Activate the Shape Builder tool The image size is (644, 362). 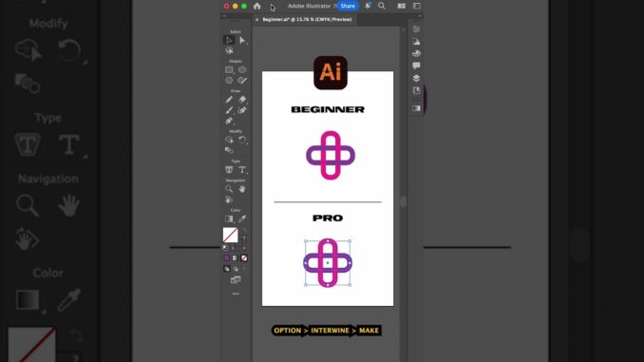pyautogui.click(x=229, y=140)
